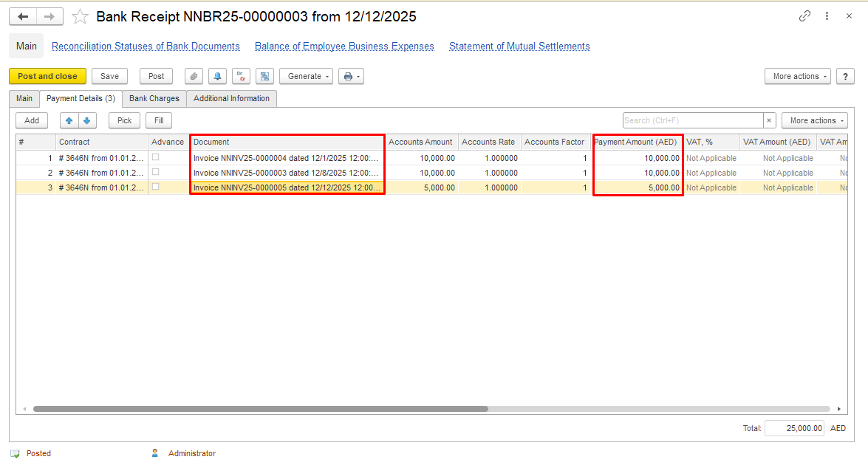Open the Bank Charges tab
This screenshot has height=468, width=868.
[154, 98]
